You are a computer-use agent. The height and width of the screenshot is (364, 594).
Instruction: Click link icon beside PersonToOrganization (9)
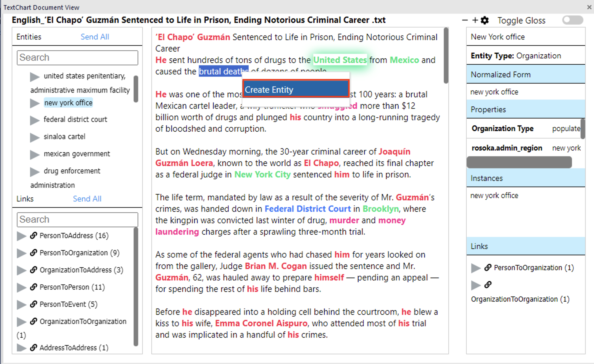click(x=33, y=253)
